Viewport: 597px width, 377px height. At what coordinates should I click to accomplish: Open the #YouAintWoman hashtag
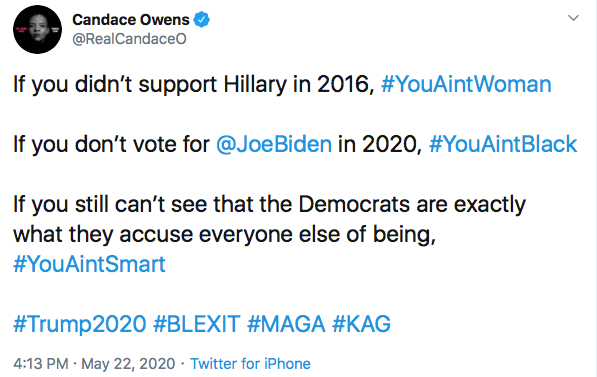466,84
